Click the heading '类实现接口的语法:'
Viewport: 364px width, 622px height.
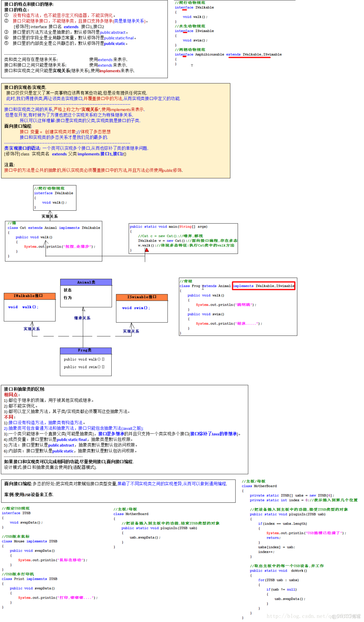tap(22, 148)
